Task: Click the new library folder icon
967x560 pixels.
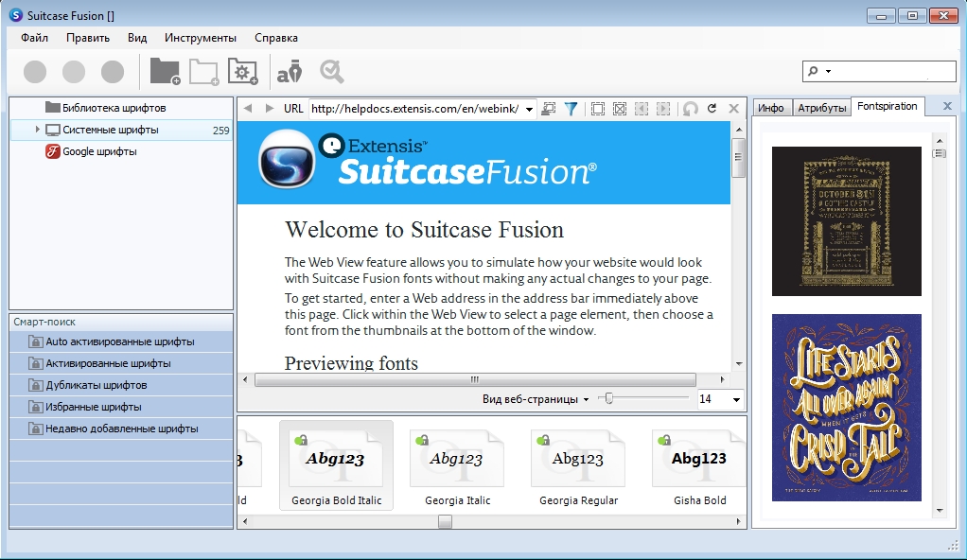Action: pyautogui.click(x=165, y=72)
